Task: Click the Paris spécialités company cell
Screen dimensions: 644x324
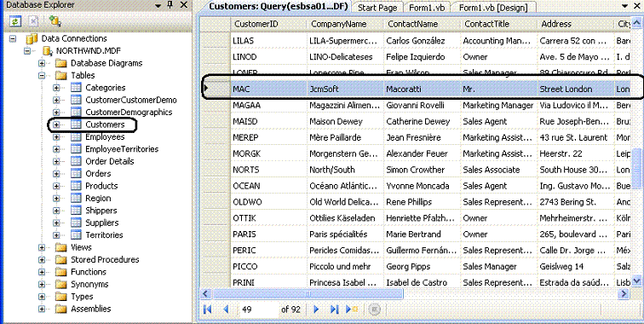Action: 345,234
